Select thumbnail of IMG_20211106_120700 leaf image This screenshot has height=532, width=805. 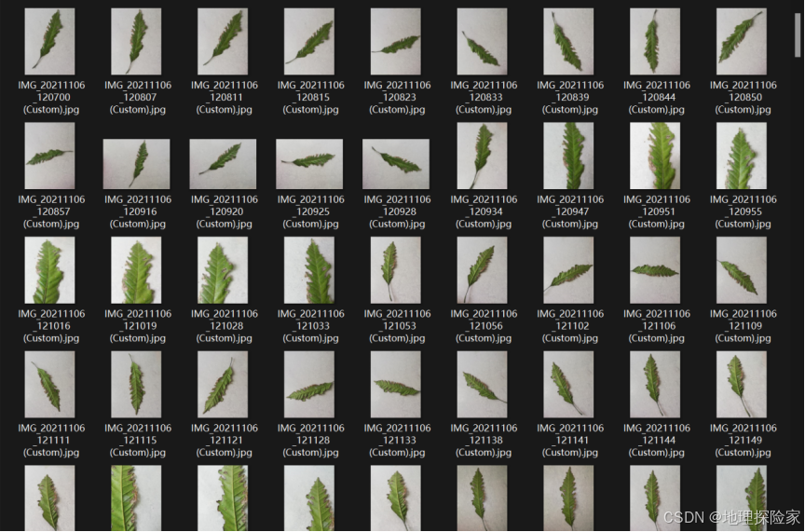tap(49, 42)
